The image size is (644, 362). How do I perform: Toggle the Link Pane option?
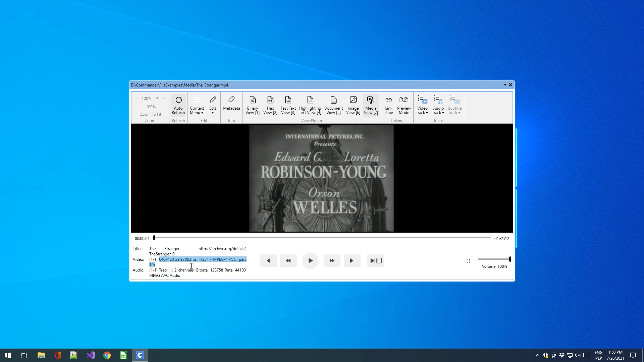coord(388,105)
